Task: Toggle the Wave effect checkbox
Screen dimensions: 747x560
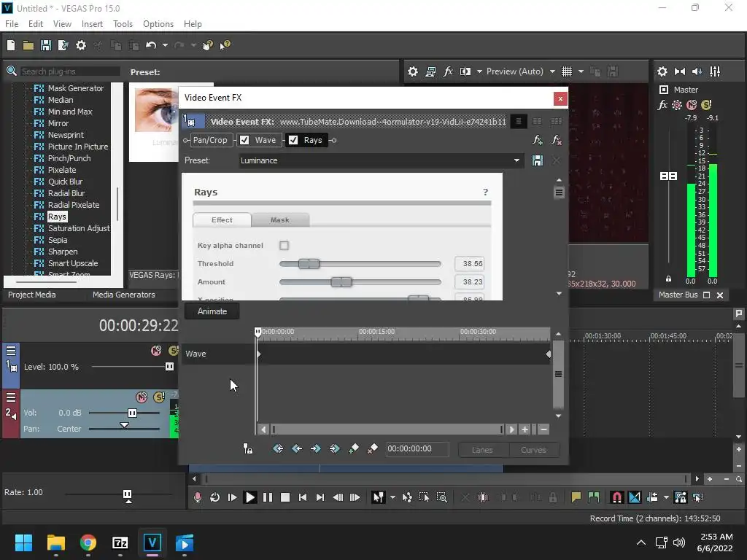Action: pos(244,140)
